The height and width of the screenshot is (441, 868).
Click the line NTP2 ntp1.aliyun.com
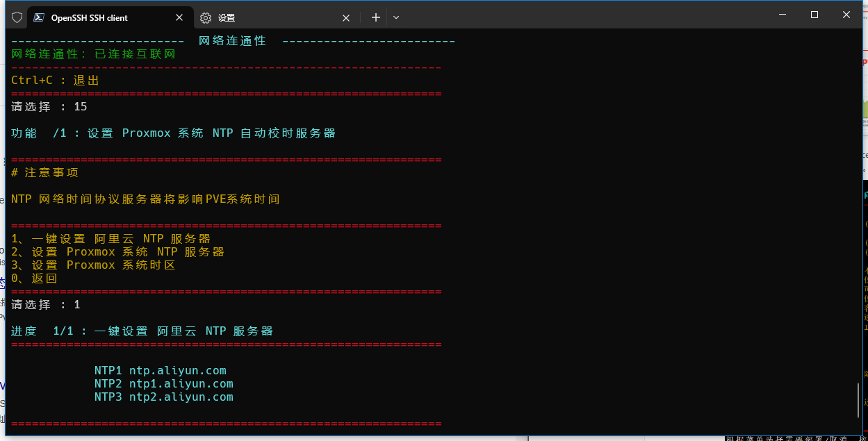point(164,384)
